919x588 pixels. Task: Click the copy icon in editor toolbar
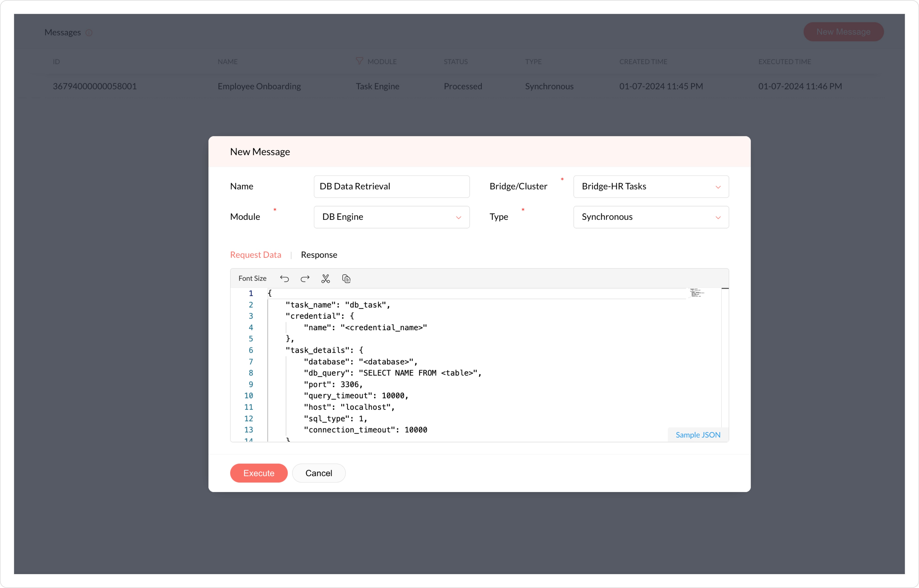click(346, 279)
